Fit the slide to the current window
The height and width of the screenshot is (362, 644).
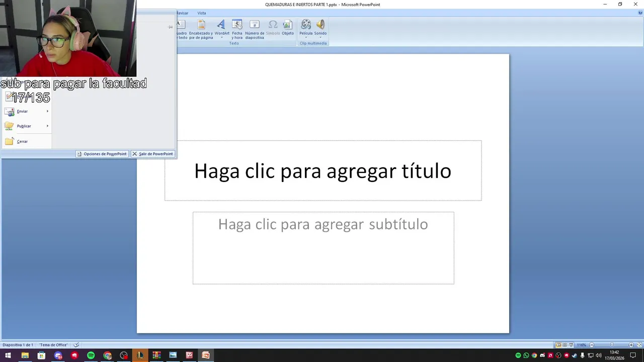pyautogui.click(x=638, y=345)
